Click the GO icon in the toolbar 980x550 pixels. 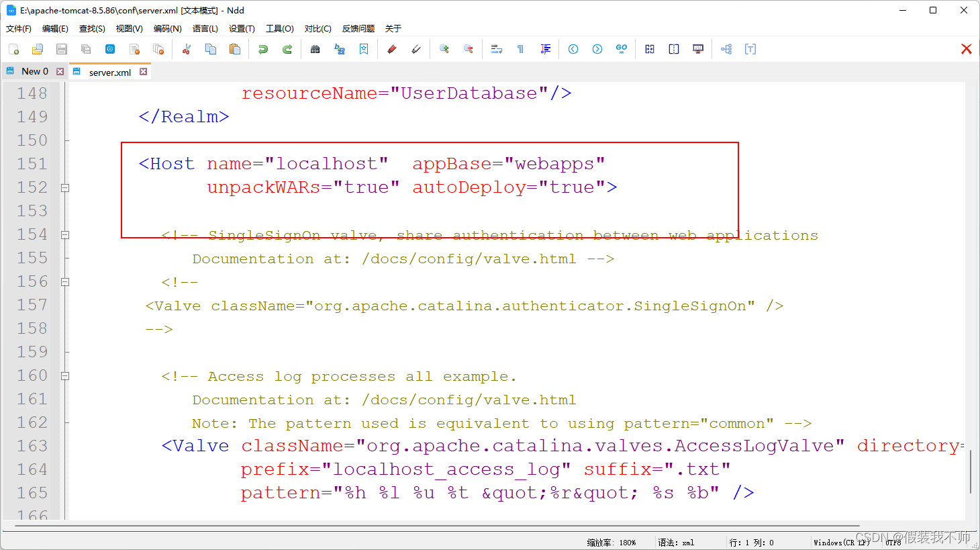tap(622, 49)
